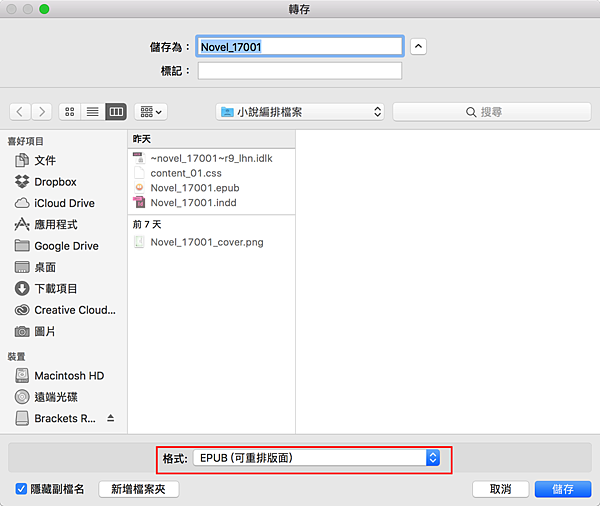
Task: Open 圖片 in the sidebar
Action: [x=35, y=331]
